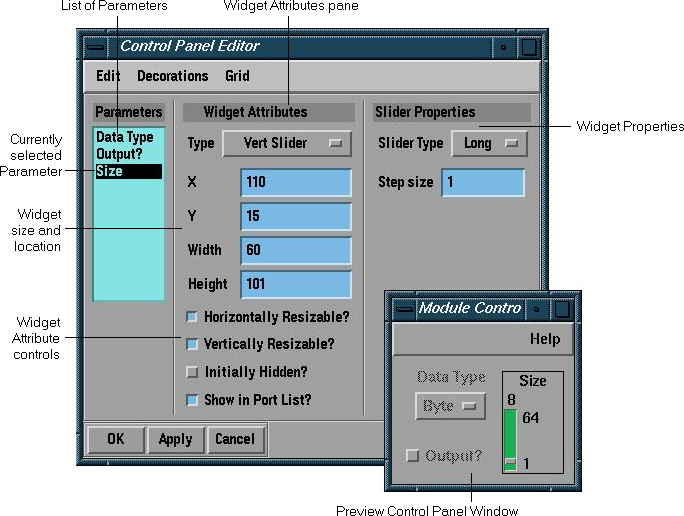
Task: Open the Control Panel Editor window menu icon
Action: (x=95, y=46)
